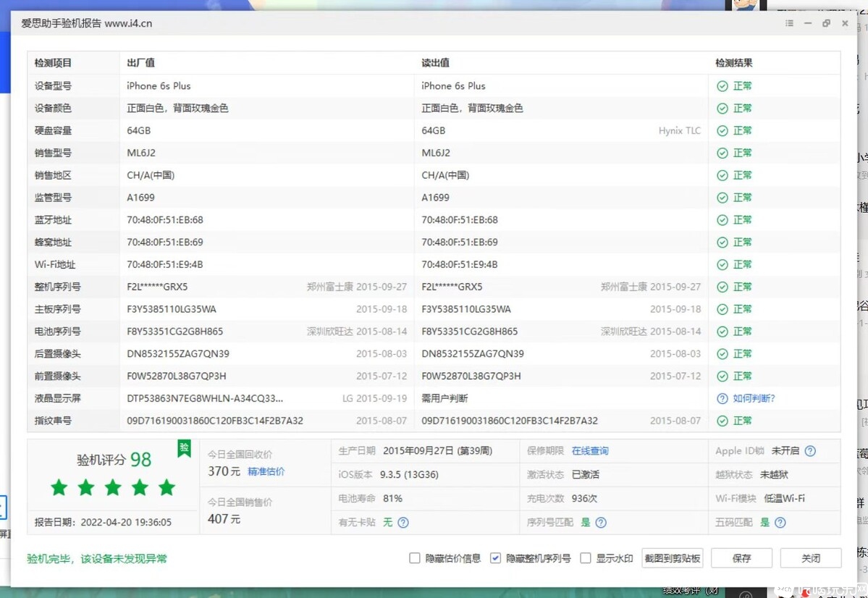Select the 设备颜色 row label

point(53,108)
